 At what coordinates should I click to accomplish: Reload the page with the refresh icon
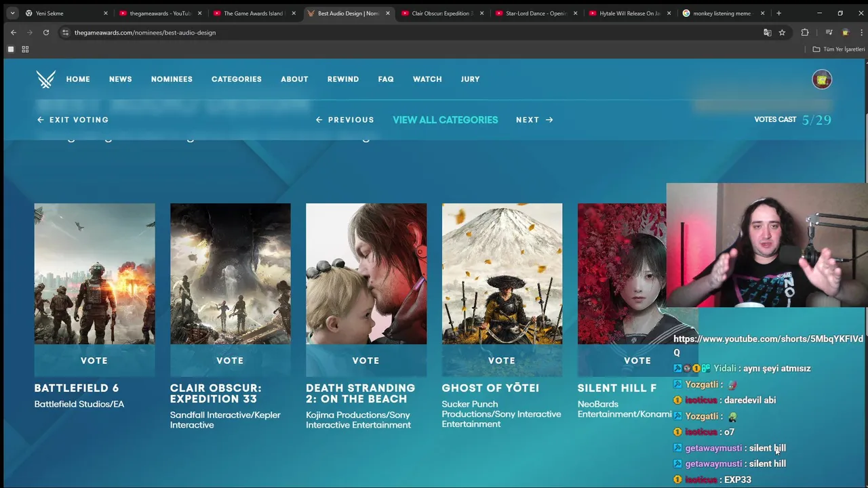[x=46, y=33]
